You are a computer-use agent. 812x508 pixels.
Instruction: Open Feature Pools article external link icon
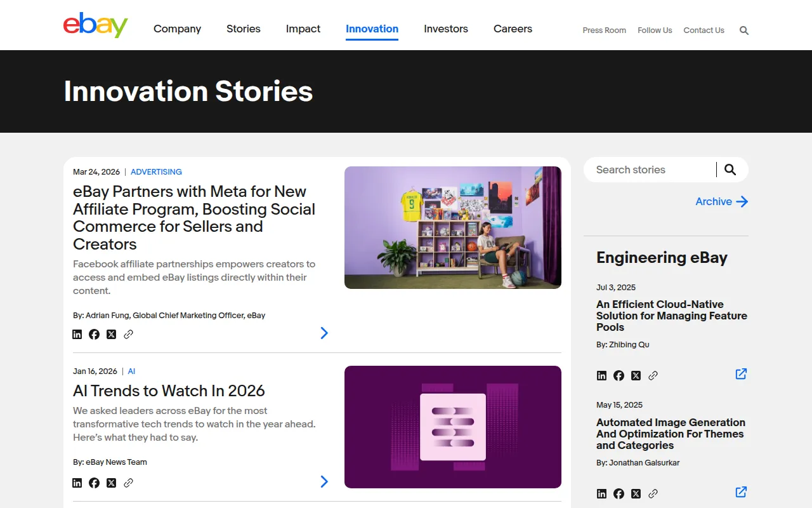pos(741,373)
